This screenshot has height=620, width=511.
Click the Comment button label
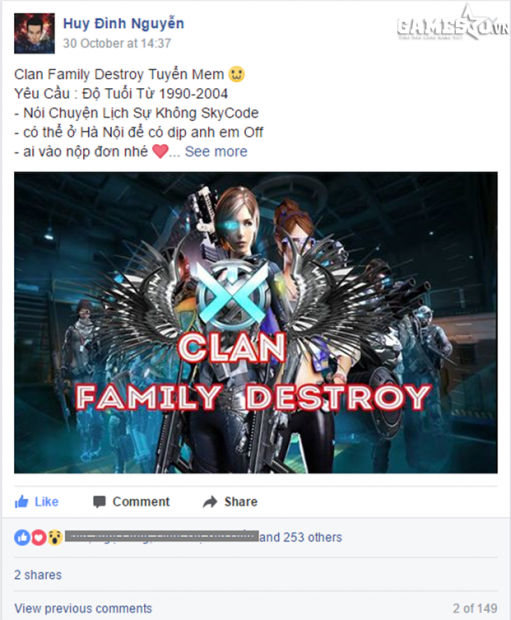141,502
